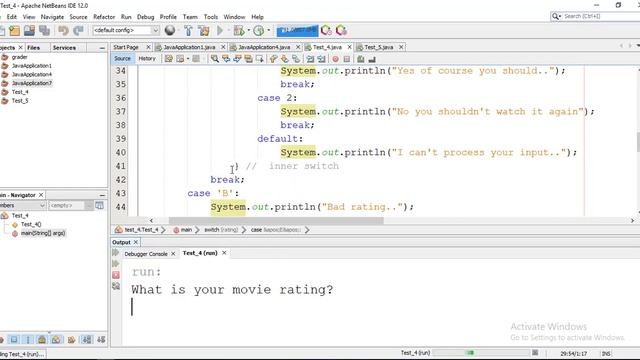Screen dimensions: 640x360
Task: Click the Shift Line Left icon
Action: [310, 59]
